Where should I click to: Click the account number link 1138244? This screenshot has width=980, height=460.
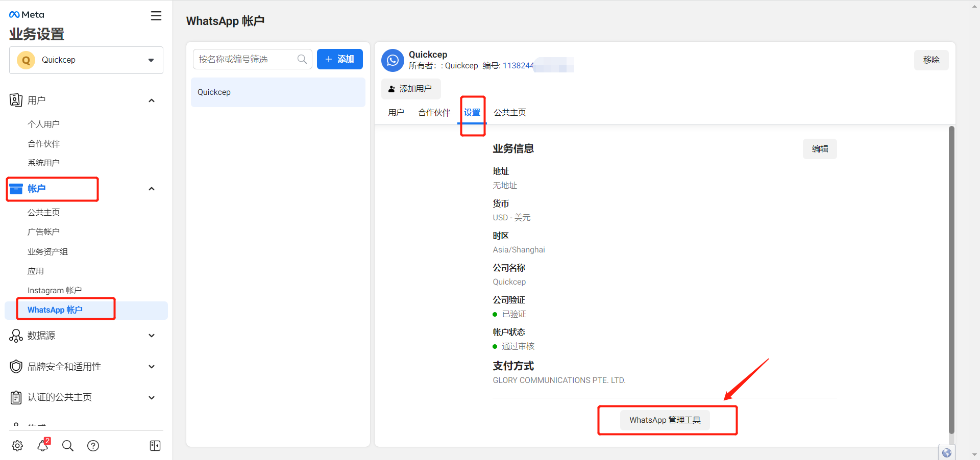point(518,66)
